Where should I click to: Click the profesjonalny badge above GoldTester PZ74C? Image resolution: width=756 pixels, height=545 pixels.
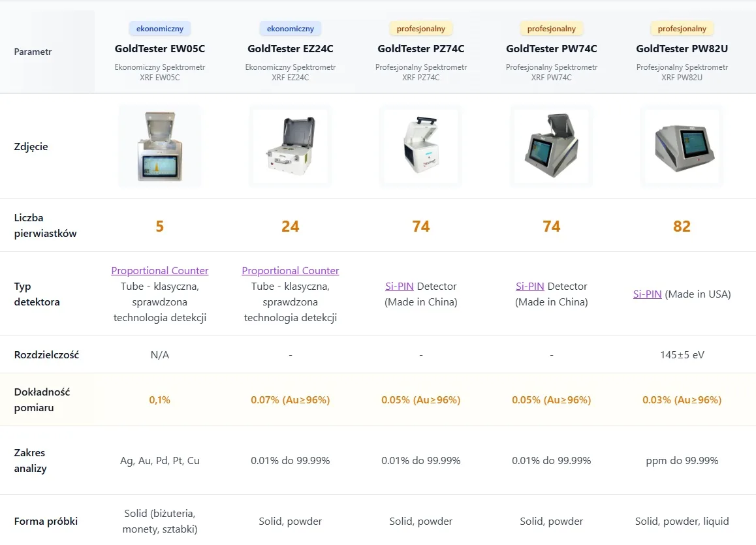pos(421,29)
